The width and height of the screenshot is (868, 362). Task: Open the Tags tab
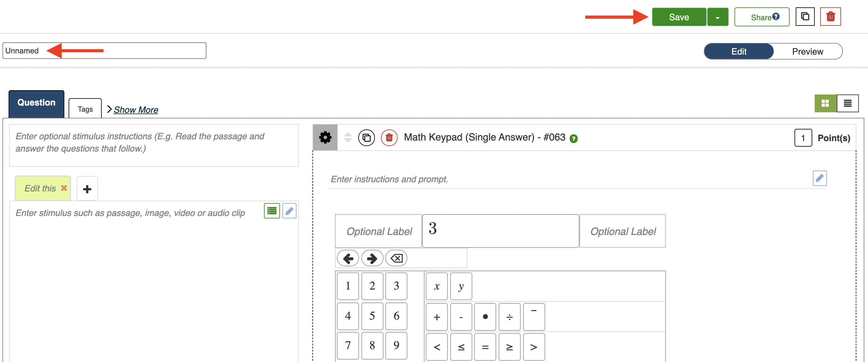pyautogui.click(x=85, y=109)
